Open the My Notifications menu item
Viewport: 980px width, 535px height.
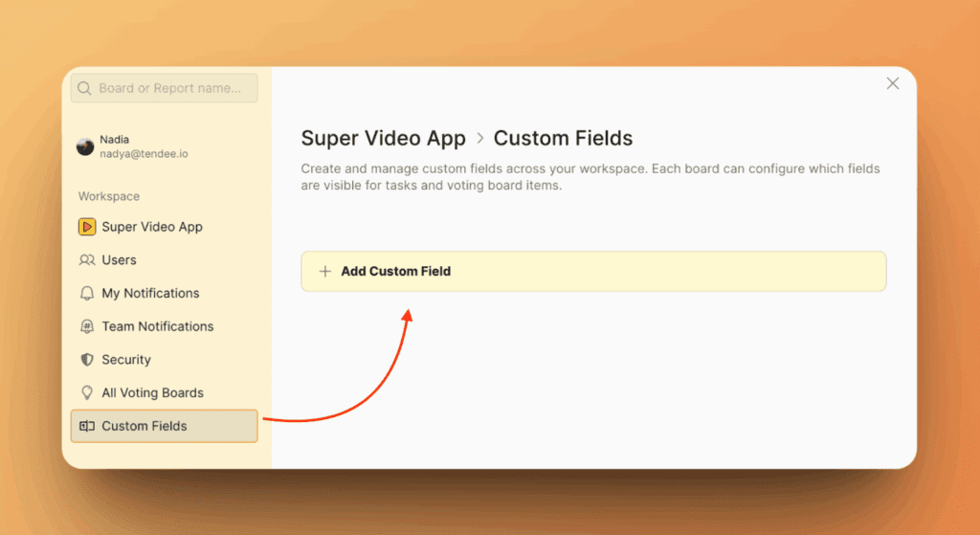[150, 294]
